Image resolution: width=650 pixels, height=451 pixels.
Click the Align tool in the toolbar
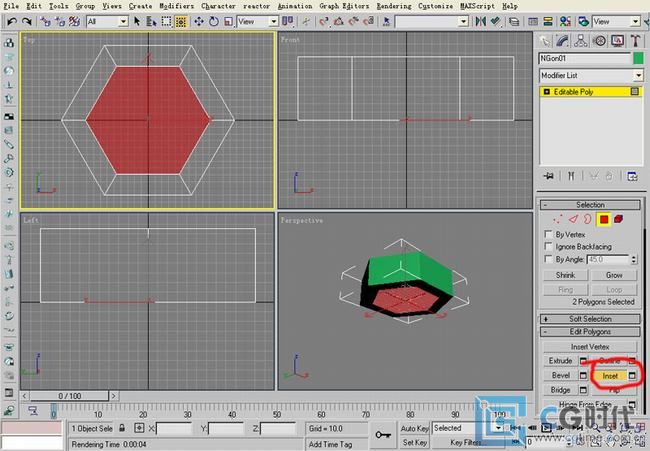coord(495,21)
